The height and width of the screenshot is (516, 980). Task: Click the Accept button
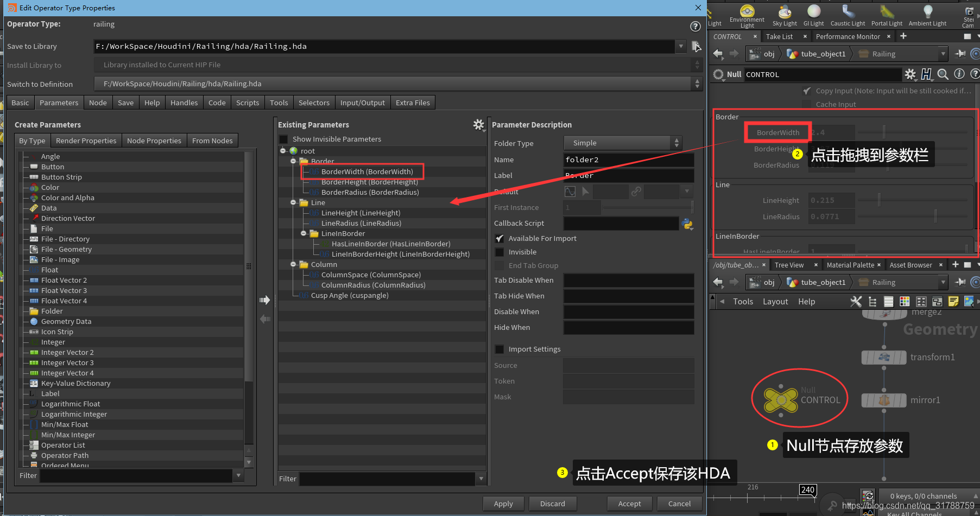coord(629,504)
